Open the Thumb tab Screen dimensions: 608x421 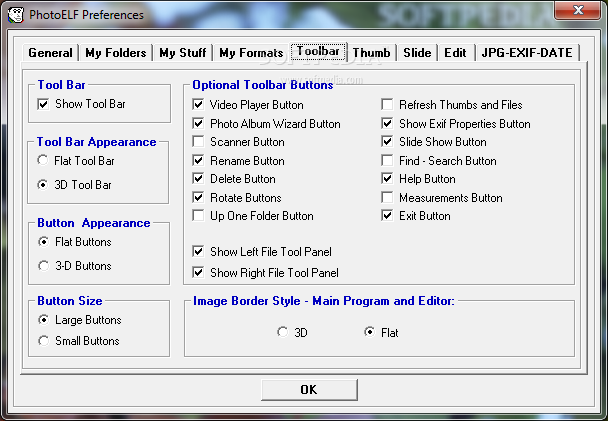371,53
